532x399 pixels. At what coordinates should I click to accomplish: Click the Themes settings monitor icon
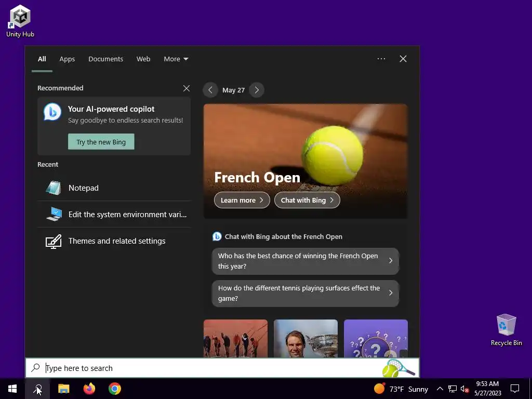[54, 241]
